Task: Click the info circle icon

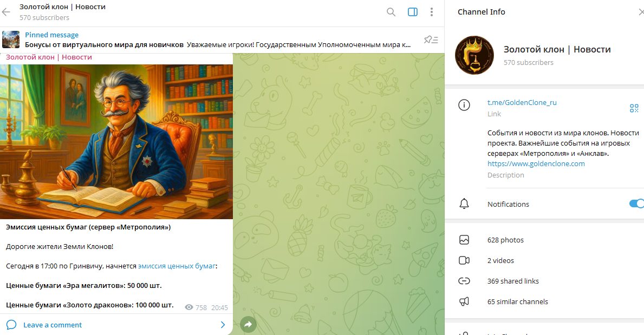Action: pos(464,105)
